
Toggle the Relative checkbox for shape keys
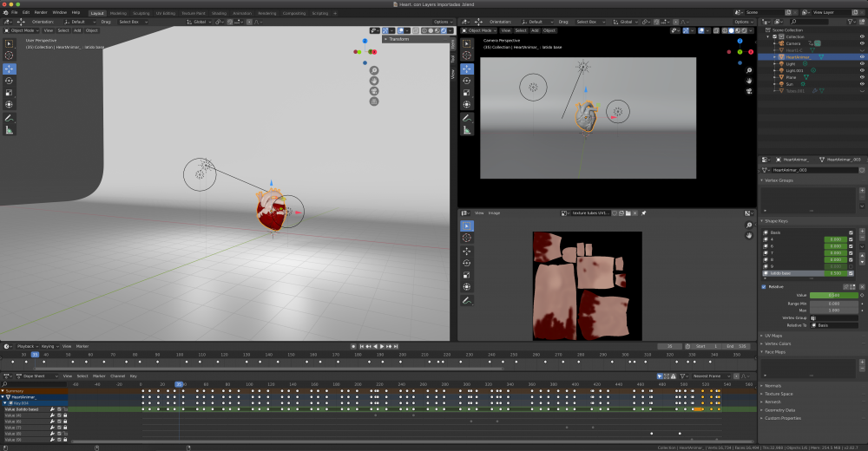coord(764,287)
